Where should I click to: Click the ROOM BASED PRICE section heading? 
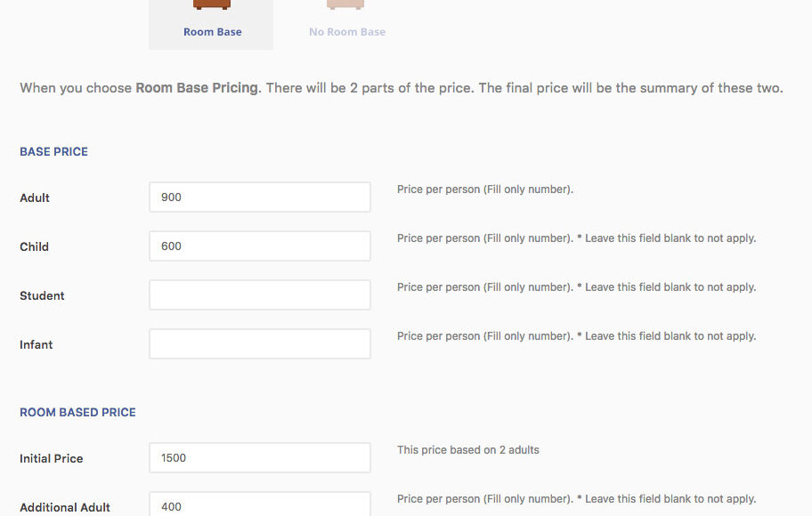77,413
